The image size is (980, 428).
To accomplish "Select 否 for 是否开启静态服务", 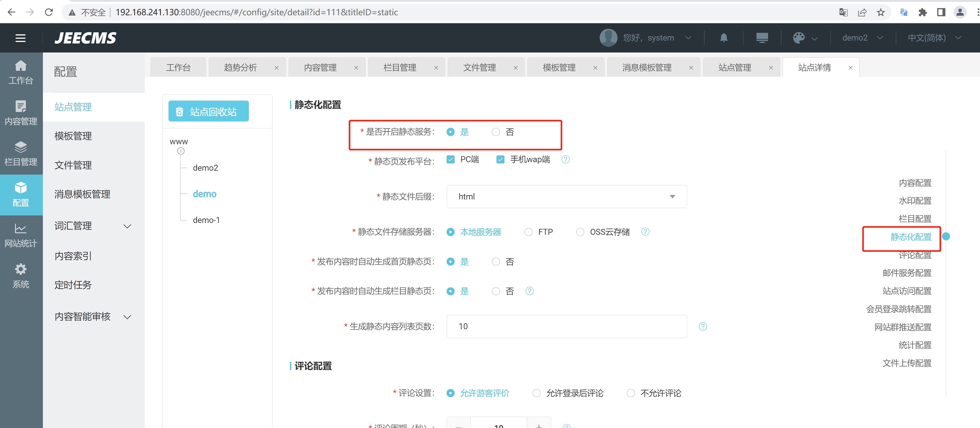I will pyautogui.click(x=496, y=132).
